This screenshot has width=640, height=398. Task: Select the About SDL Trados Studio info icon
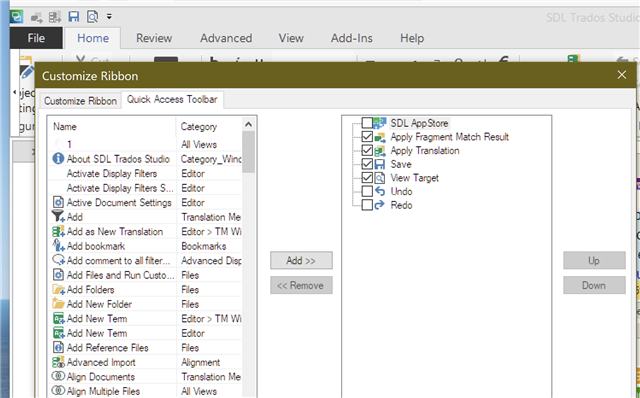coord(58,158)
